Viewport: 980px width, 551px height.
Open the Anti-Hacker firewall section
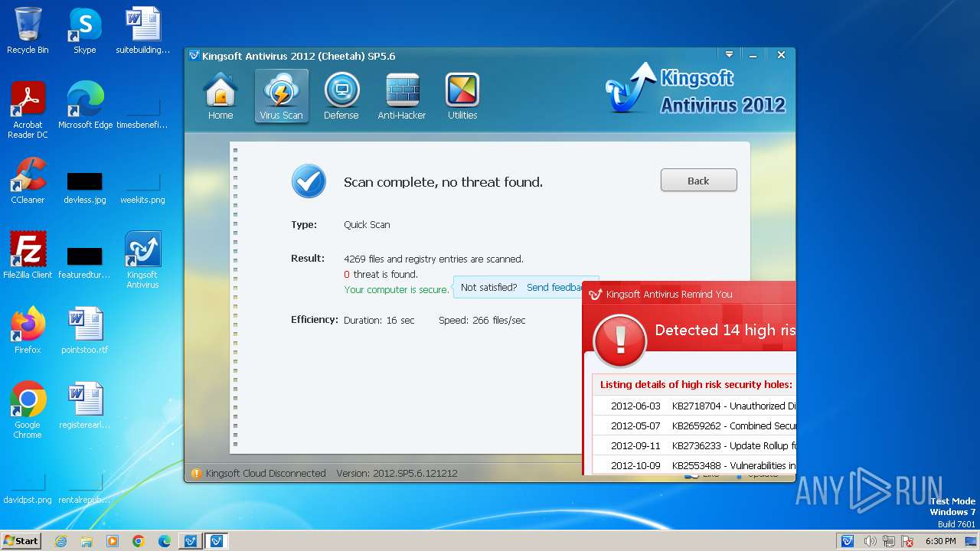tap(402, 96)
